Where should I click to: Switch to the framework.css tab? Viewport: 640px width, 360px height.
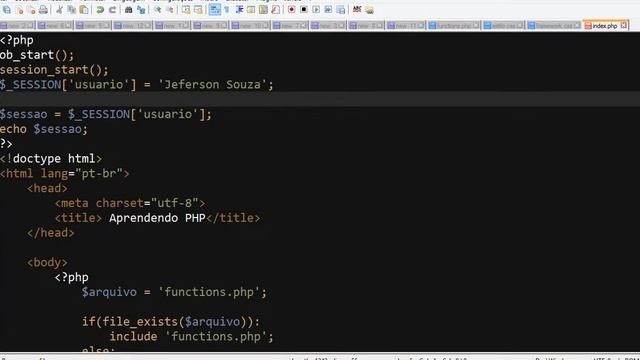pos(554,26)
